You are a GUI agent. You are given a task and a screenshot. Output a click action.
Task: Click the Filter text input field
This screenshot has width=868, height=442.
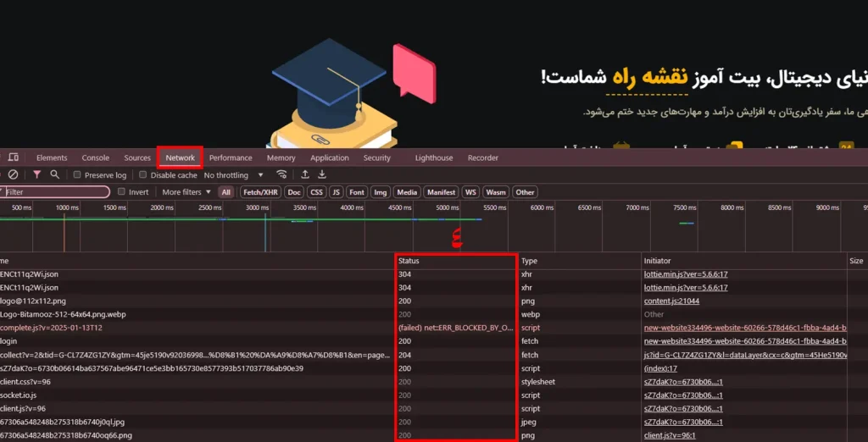click(56, 192)
